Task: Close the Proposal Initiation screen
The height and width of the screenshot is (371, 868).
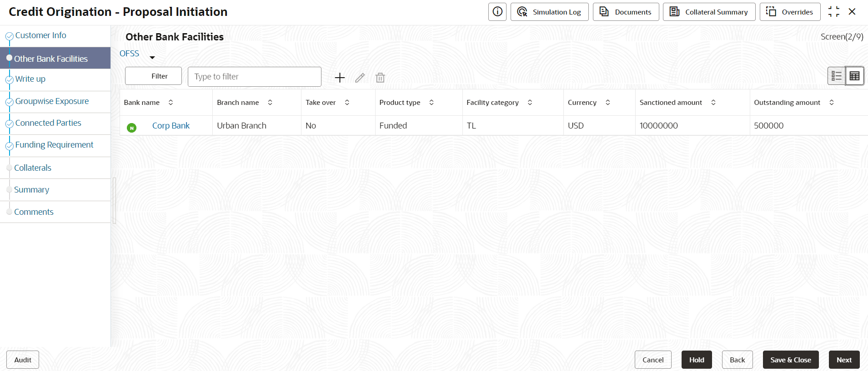Action: (852, 12)
